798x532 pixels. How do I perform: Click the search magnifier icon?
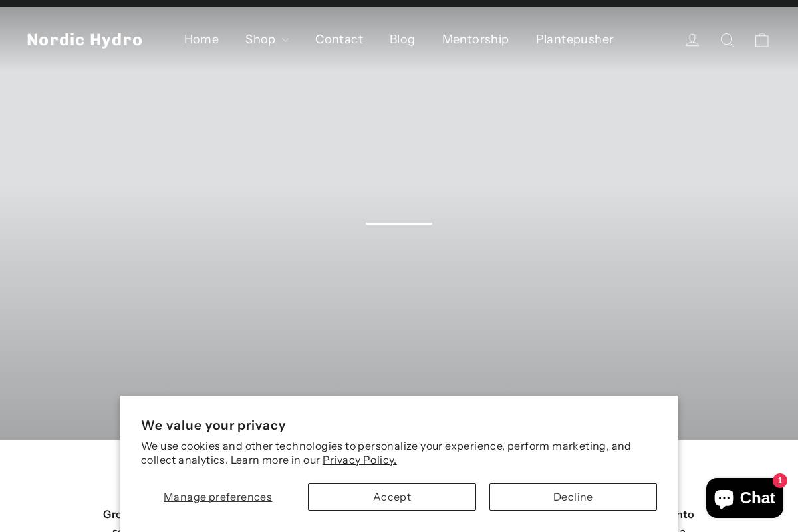[727, 40]
